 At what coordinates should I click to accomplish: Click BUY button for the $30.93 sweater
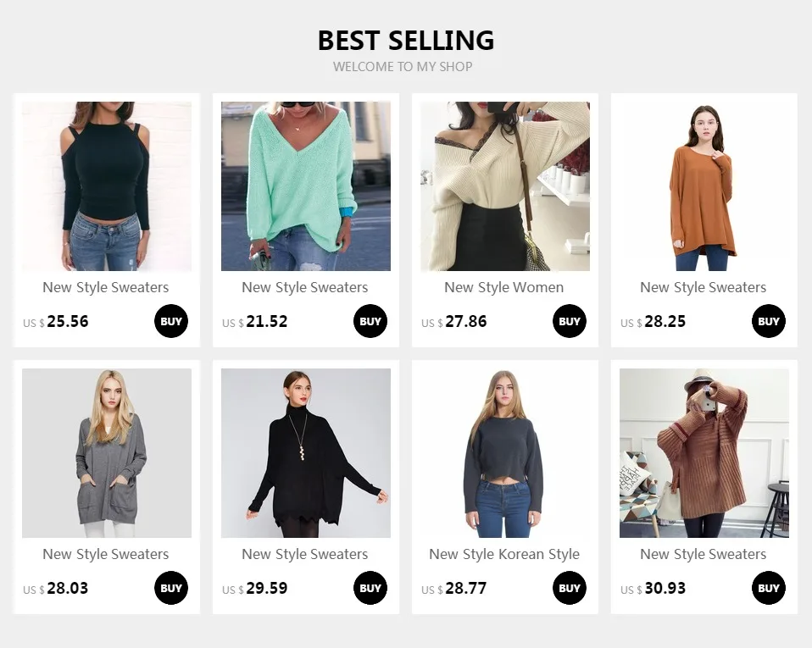[769, 588]
